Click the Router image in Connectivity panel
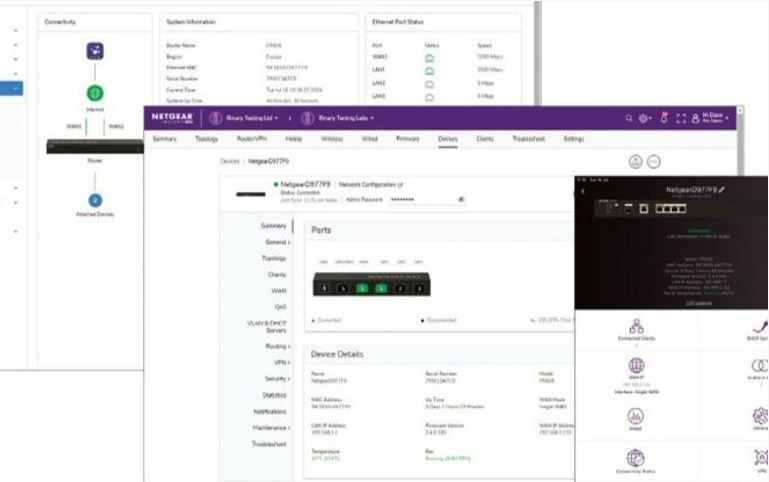 (x=95, y=146)
